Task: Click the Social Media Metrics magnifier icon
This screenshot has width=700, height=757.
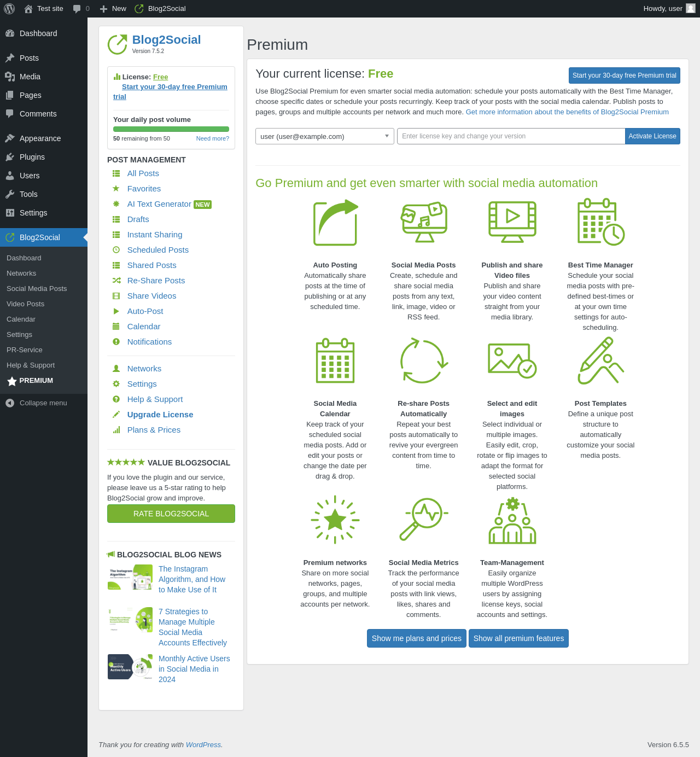Action: coord(424,520)
